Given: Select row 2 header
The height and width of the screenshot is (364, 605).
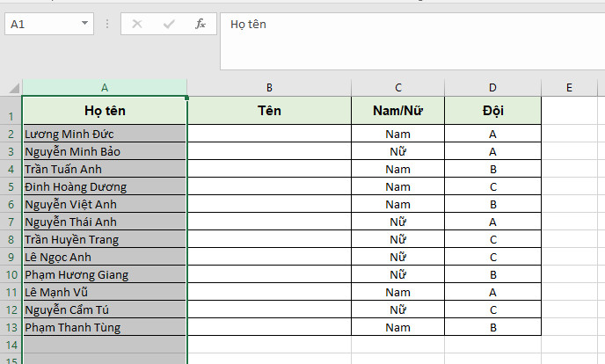Looking at the screenshot, I should point(11,134).
